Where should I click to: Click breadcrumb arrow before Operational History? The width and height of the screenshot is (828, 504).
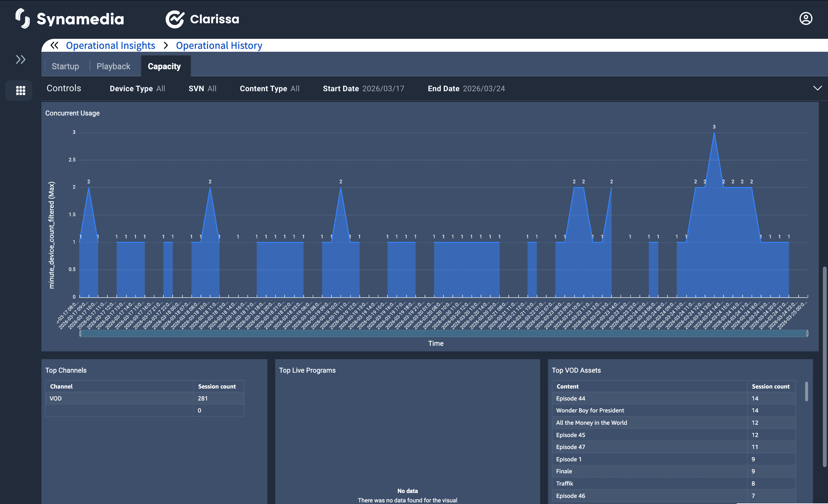[x=166, y=45]
